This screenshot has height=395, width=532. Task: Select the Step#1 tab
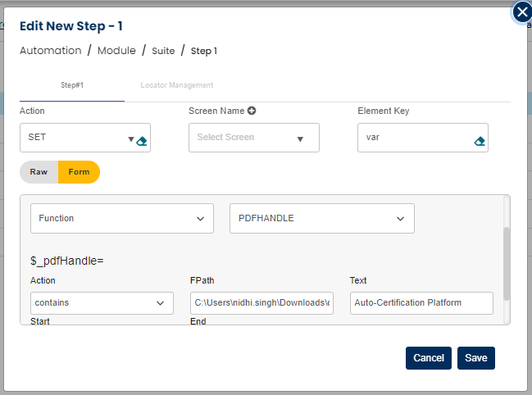pos(72,85)
